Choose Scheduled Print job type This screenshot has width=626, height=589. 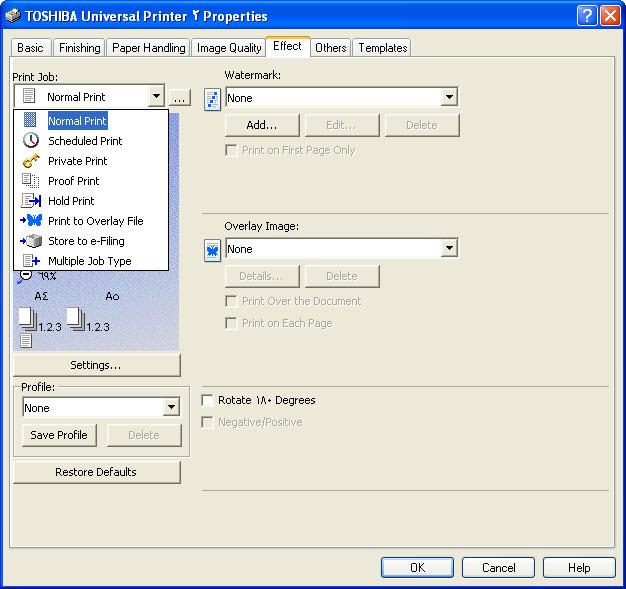tap(91, 141)
